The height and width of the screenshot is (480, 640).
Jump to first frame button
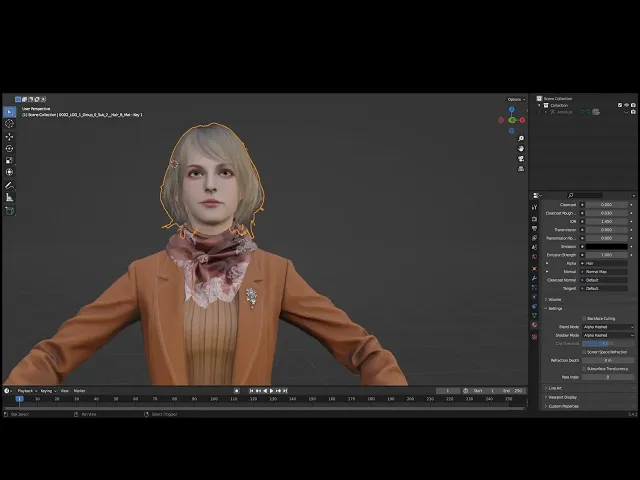[251, 391]
